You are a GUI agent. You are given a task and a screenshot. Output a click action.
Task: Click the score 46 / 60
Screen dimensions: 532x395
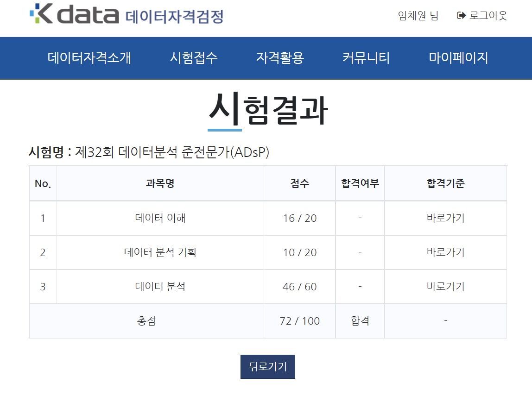pyautogui.click(x=299, y=287)
